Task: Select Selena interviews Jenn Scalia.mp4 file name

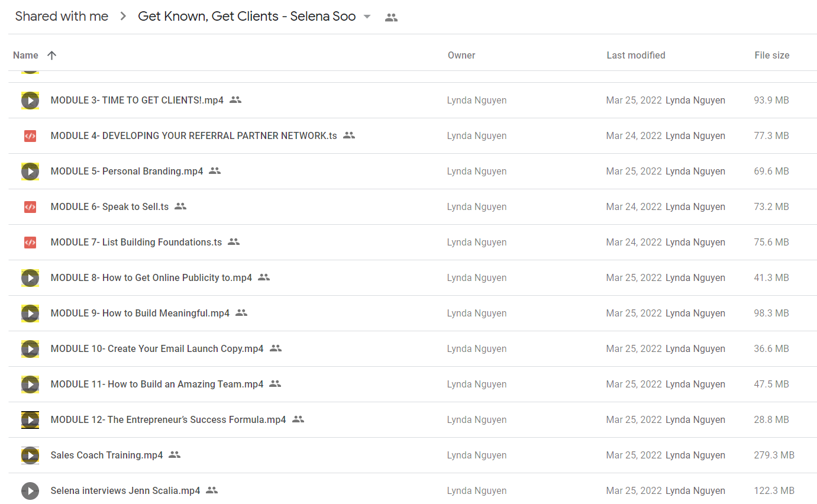Action: tap(125, 491)
